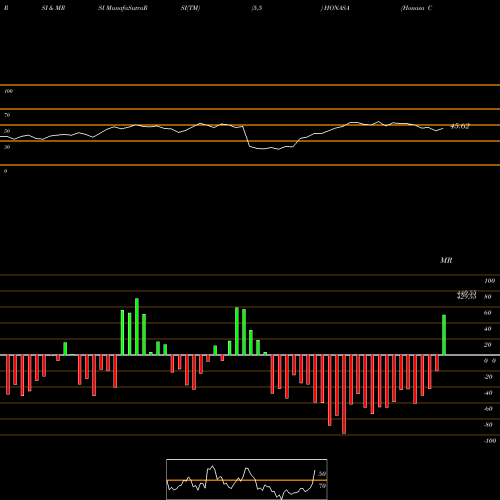Click the 70 level label on RSI axis

7,115
